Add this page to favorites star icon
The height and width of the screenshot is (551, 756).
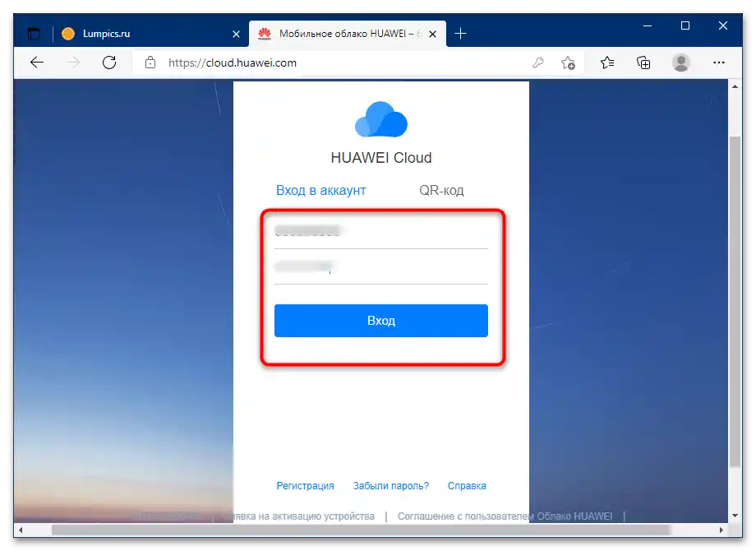pyautogui.click(x=568, y=63)
